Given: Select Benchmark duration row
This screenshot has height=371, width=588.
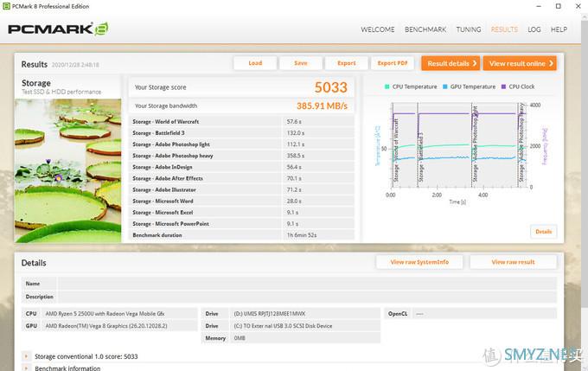Looking at the screenshot, I should [x=242, y=235].
